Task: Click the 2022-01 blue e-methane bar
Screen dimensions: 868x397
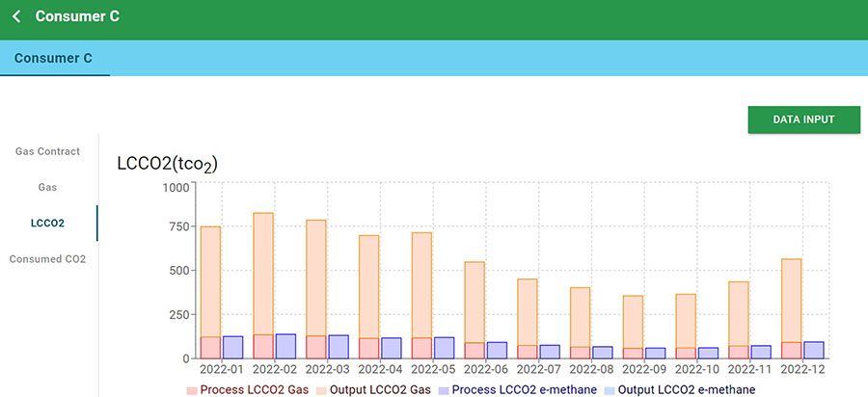Action: click(233, 347)
